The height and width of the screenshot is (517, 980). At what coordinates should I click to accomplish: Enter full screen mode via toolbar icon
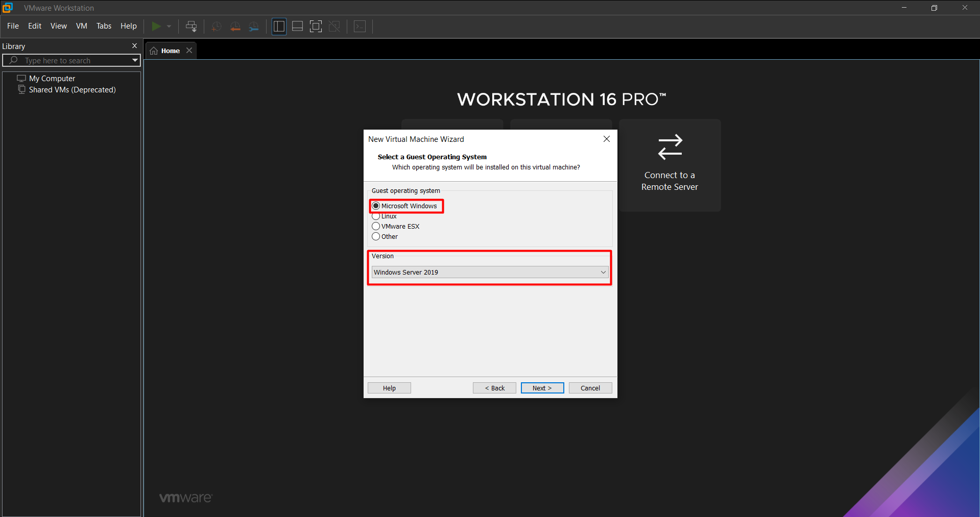click(x=316, y=27)
